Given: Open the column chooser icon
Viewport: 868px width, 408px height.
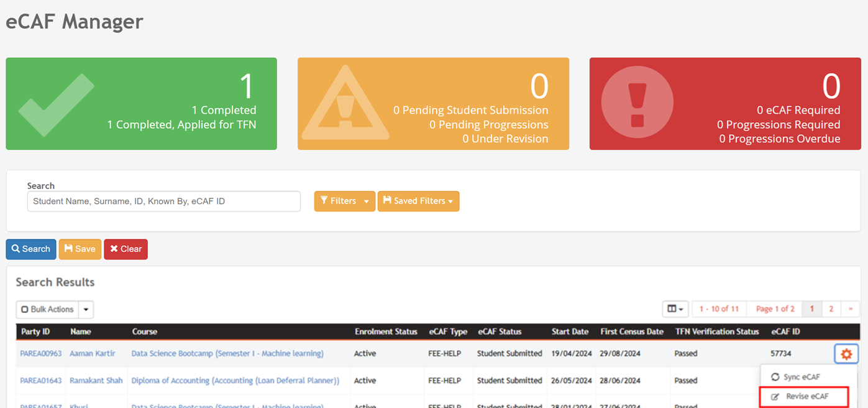Looking at the screenshot, I should [675, 309].
